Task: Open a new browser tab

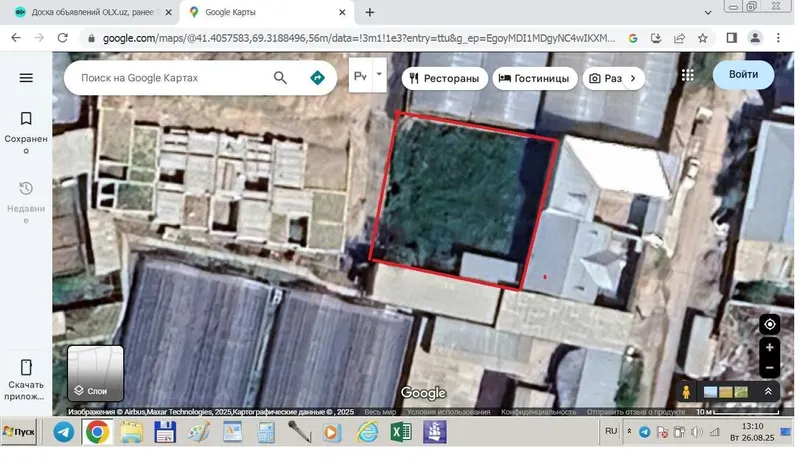Action: (370, 12)
